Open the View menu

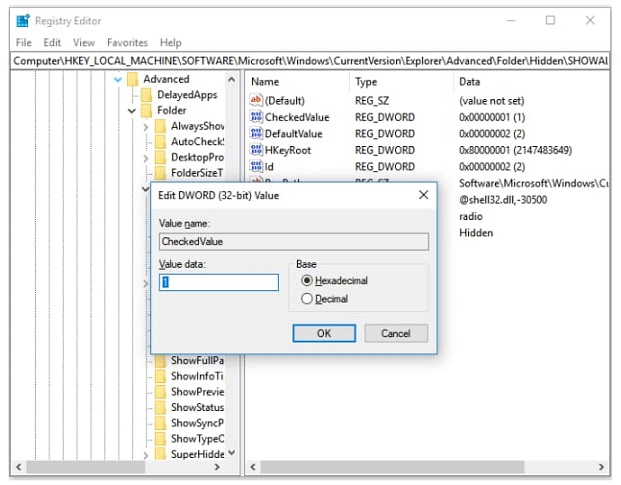84,42
